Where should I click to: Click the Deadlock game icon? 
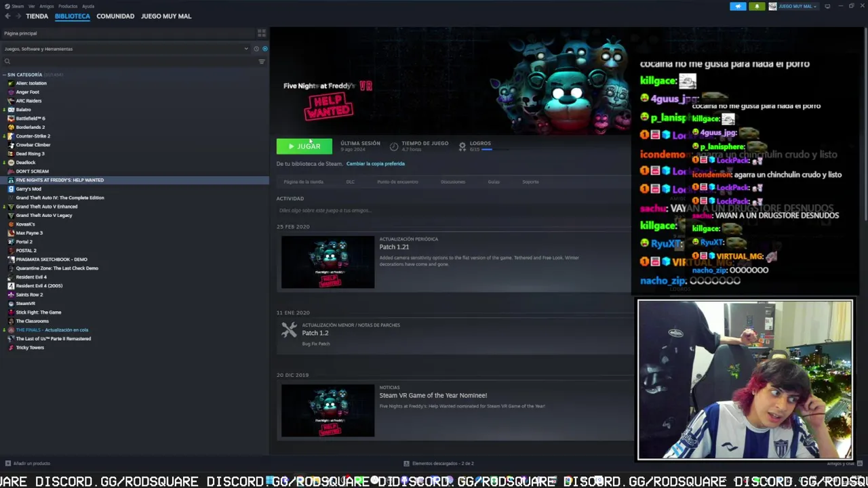[11, 163]
